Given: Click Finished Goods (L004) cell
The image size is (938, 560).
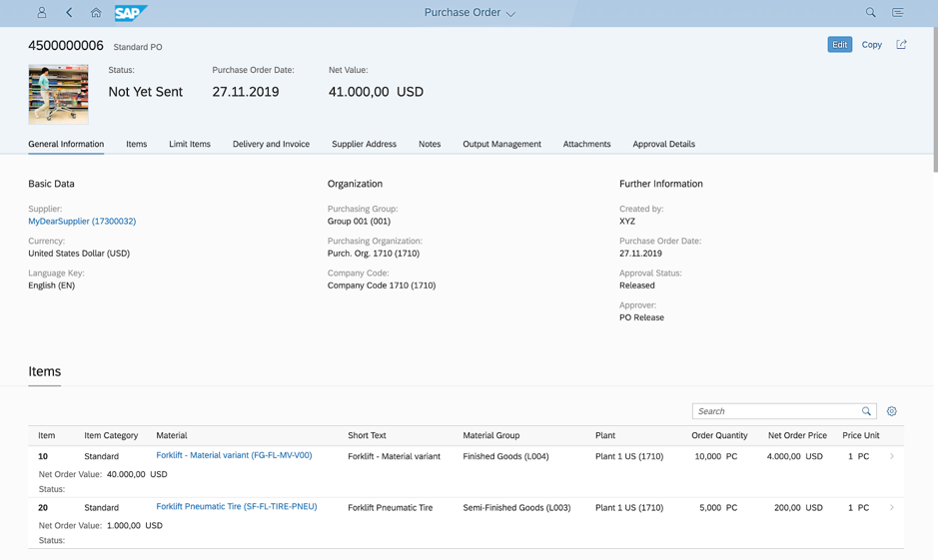Looking at the screenshot, I should coord(505,456).
